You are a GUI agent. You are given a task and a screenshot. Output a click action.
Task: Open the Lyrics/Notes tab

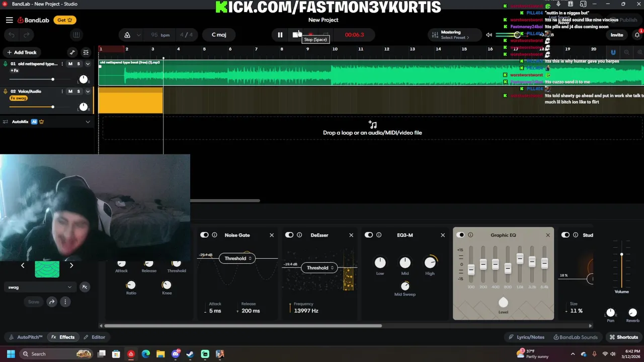[x=526, y=337]
